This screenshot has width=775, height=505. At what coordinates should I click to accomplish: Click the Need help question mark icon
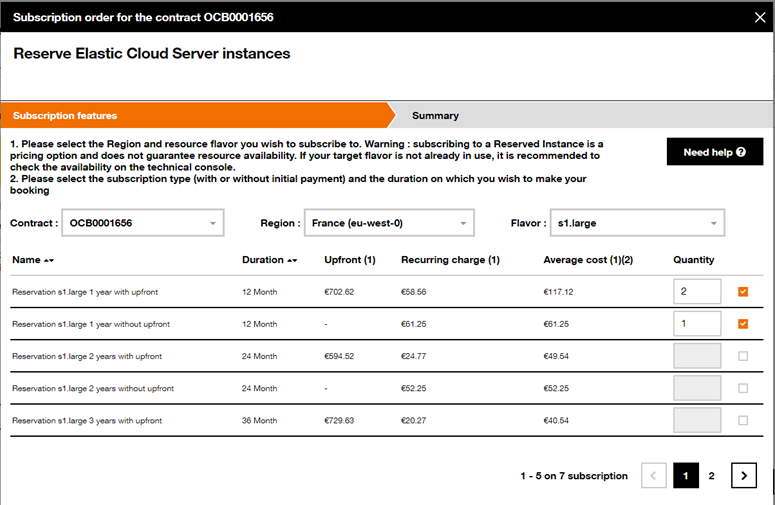point(740,152)
